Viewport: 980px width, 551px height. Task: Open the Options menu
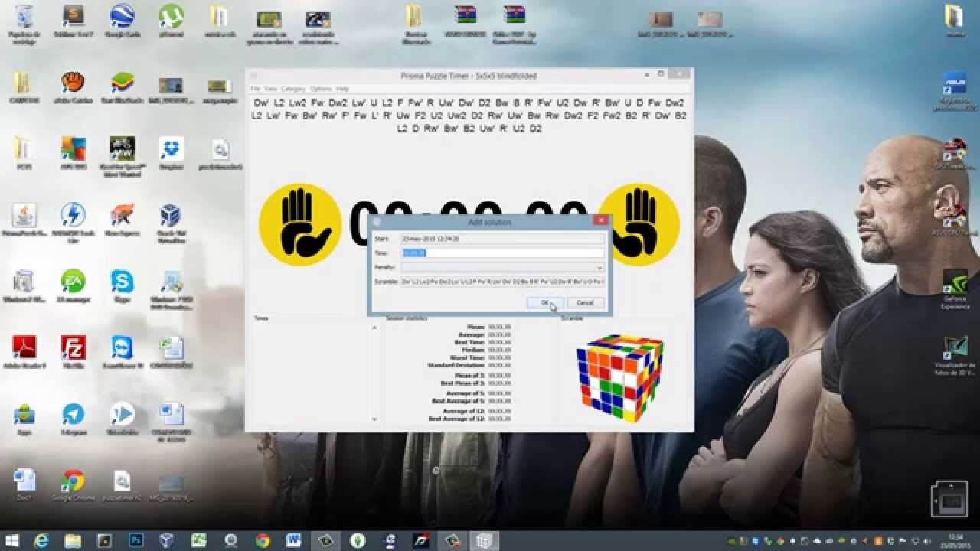321,89
